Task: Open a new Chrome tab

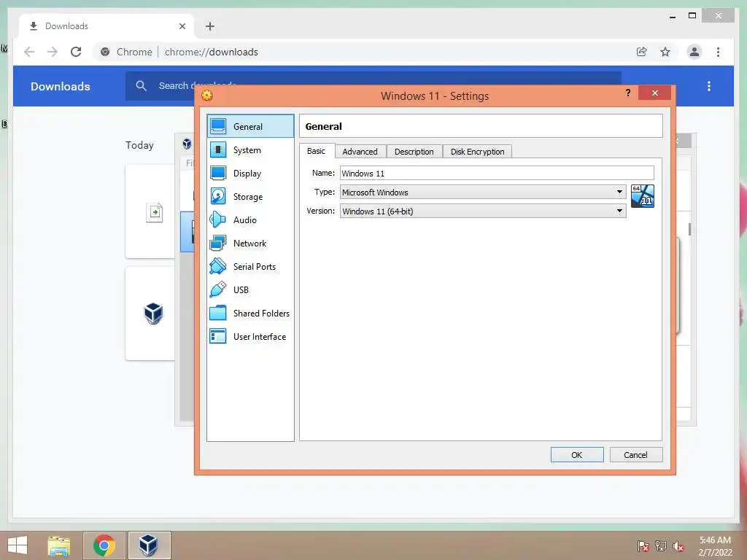Action: click(x=210, y=26)
